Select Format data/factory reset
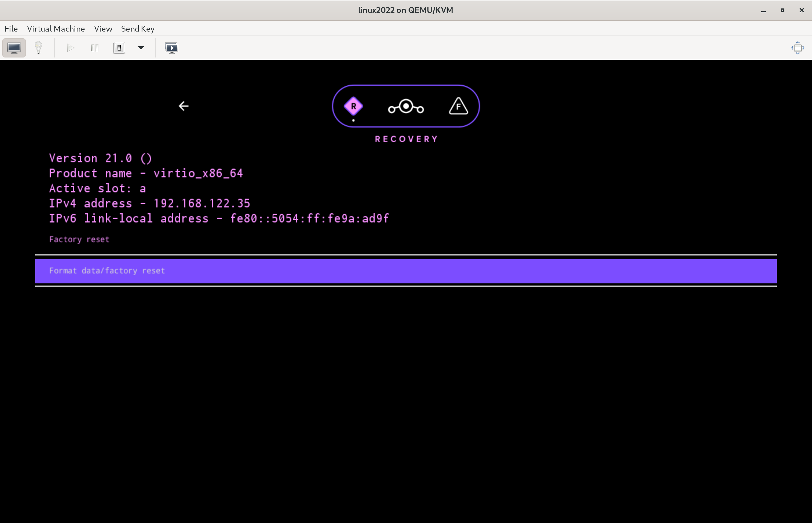 click(406, 271)
